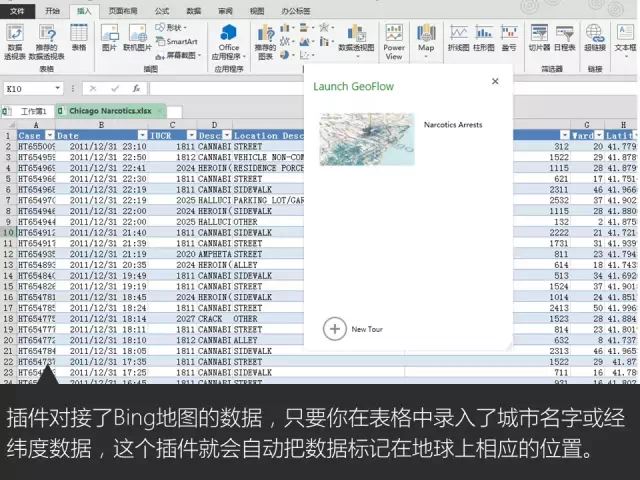
Task: Open the Narcotics Arrests tour thumbnail
Action: point(367,138)
